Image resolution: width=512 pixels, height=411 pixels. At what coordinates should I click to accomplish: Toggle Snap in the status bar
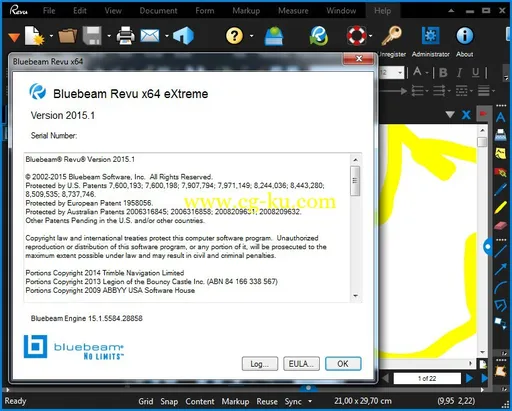tap(169, 401)
